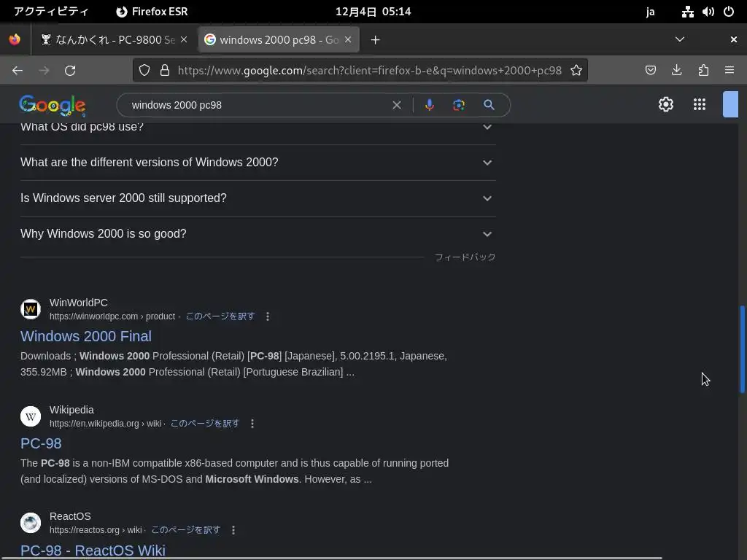Viewport: 747px width, 560px height.
Task: Clear the Google search box text
Action: (396, 105)
